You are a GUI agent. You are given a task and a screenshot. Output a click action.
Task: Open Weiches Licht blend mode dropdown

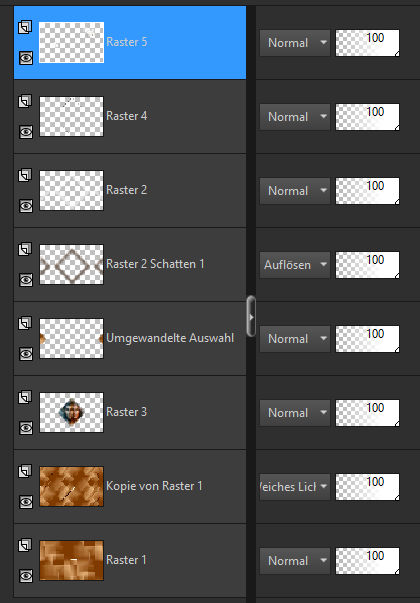tap(295, 486)
